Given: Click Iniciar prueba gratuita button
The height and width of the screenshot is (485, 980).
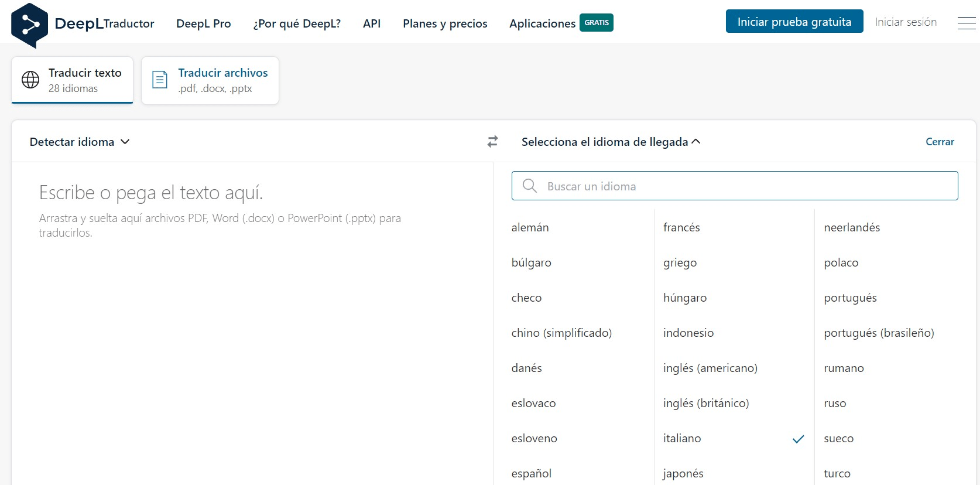Looking at the screenshot, I should [794, 22].
